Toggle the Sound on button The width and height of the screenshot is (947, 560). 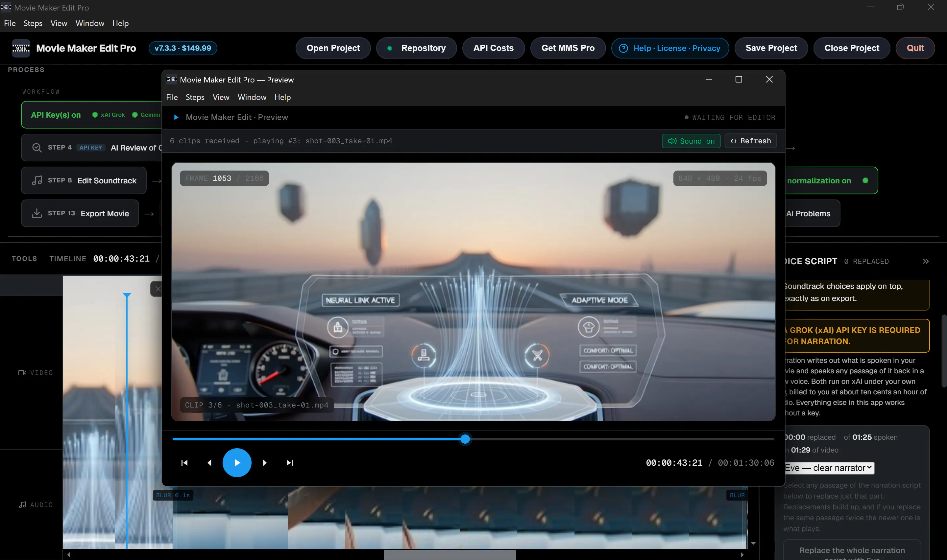(x=691, y=141)
